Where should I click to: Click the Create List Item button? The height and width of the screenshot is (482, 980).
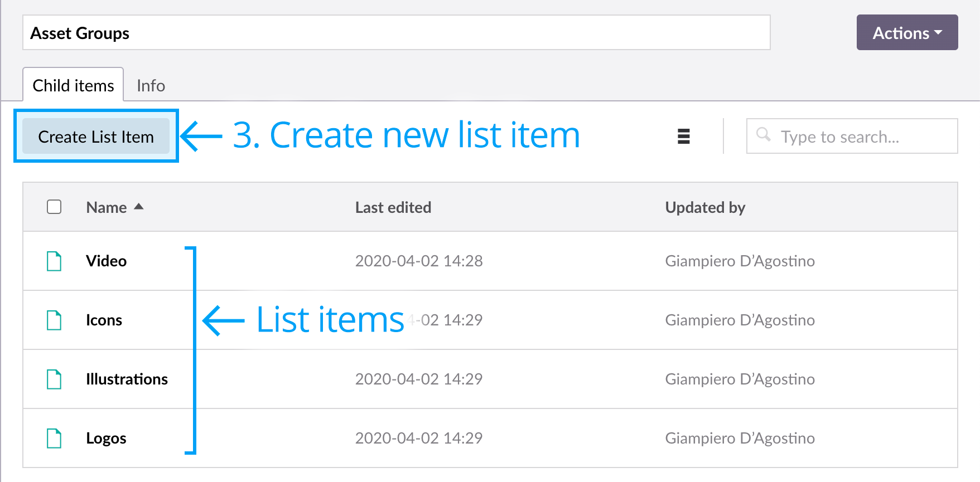click(96, 137)
